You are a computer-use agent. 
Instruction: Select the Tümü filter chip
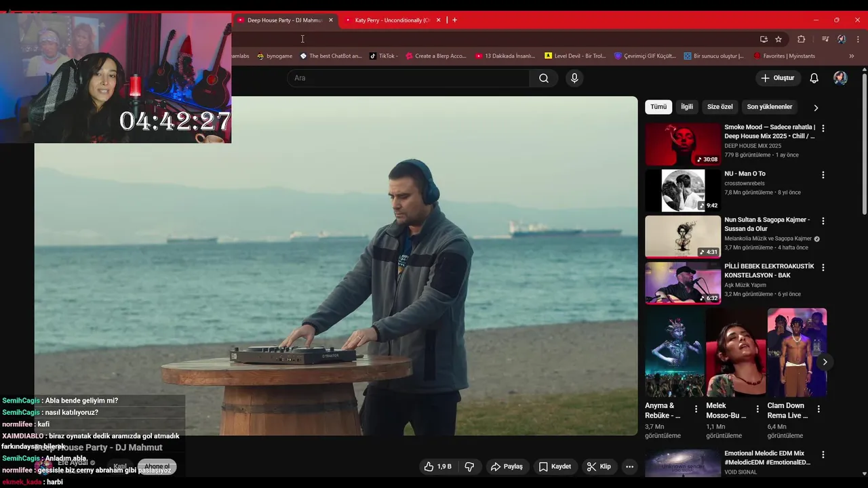(658, 107)
